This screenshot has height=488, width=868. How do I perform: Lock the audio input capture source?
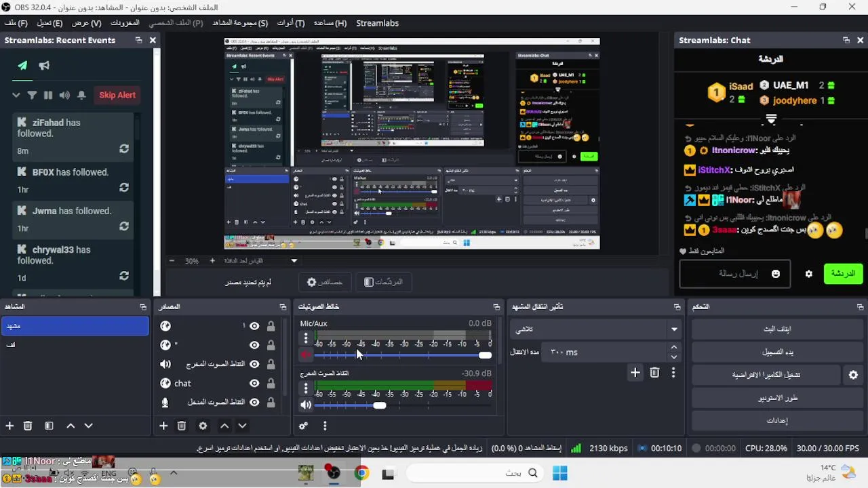(271, 402)
